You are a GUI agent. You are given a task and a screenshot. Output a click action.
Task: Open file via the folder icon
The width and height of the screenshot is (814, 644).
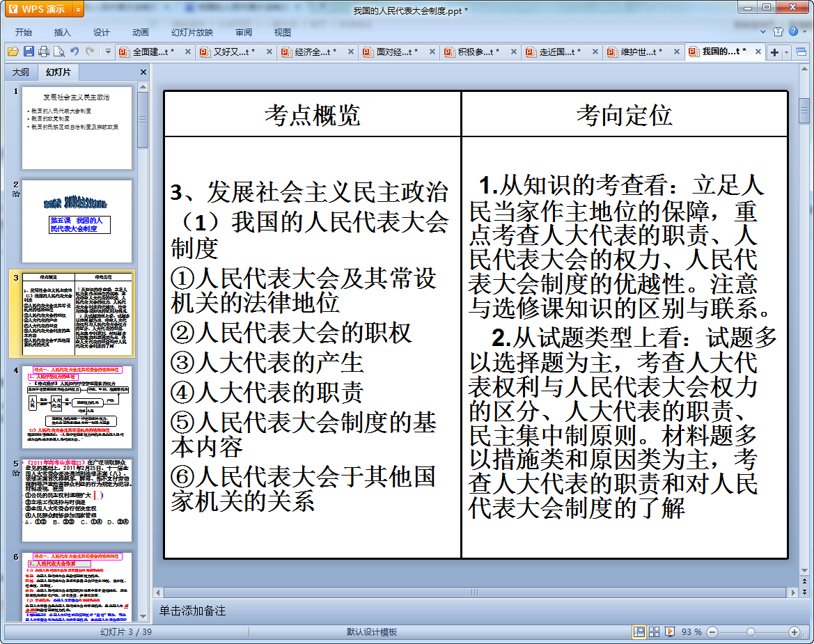[x=13, y=52]
